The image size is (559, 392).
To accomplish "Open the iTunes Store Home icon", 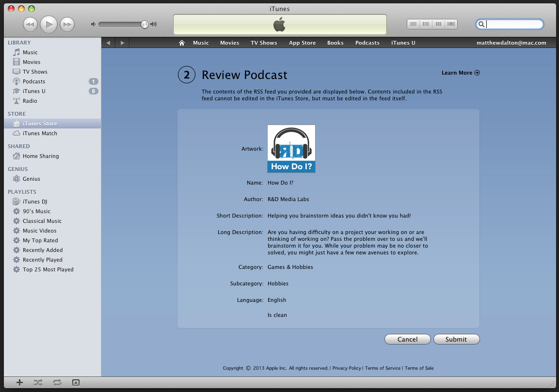I will tap(182, 43).
